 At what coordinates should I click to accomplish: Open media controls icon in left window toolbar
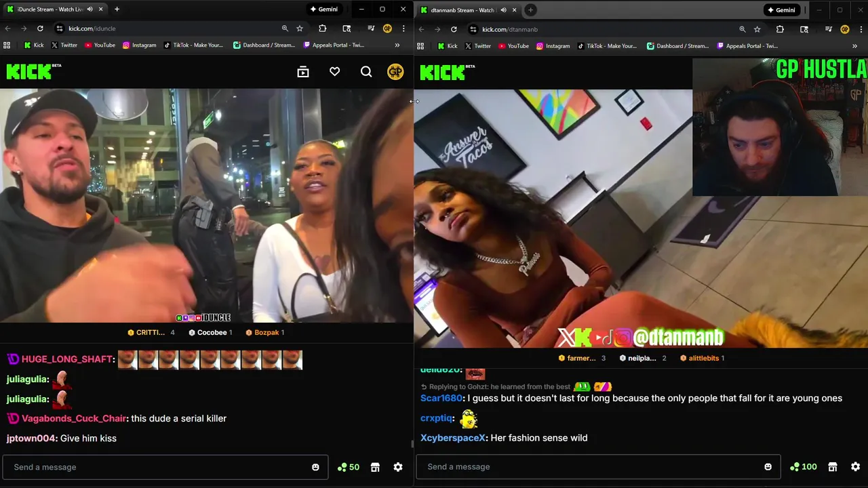point(371,28)
